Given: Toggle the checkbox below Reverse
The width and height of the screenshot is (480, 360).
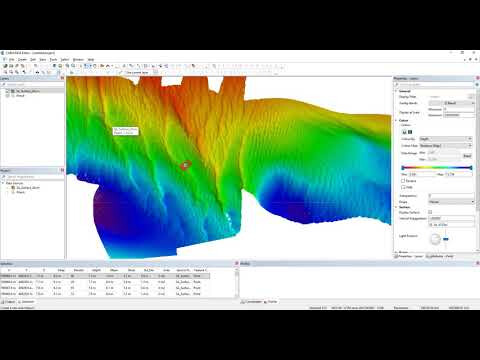Looking at the screenshot, I should 403,187.
